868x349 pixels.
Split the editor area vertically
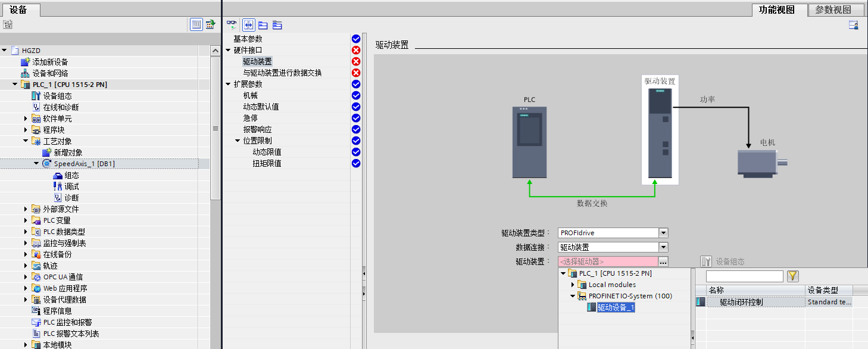249,25
